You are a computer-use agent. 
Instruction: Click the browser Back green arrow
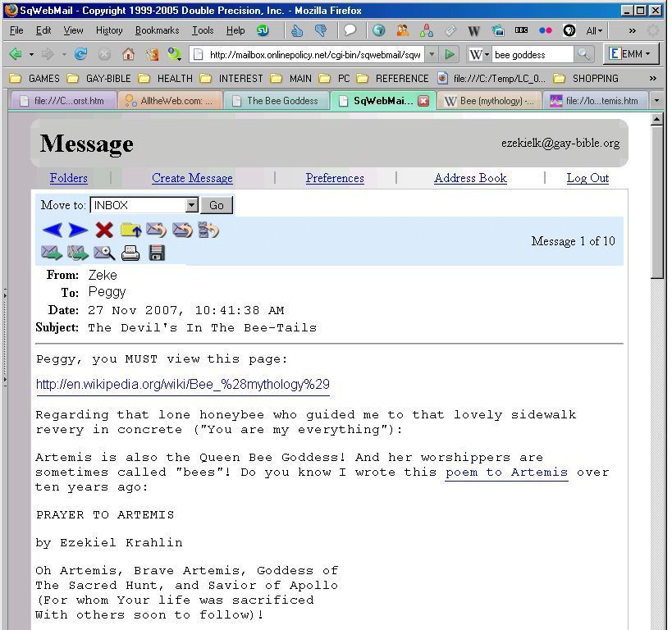(x=16, y=54)
